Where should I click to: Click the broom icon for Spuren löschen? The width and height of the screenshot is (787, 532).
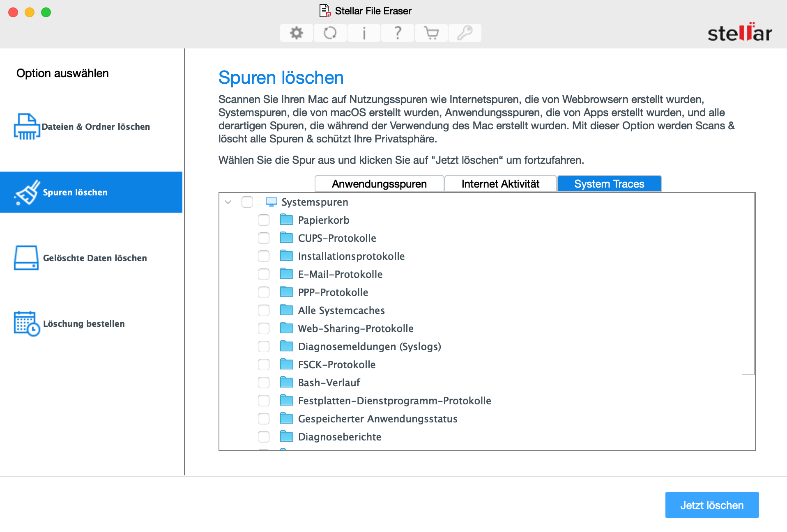point(27,192)
